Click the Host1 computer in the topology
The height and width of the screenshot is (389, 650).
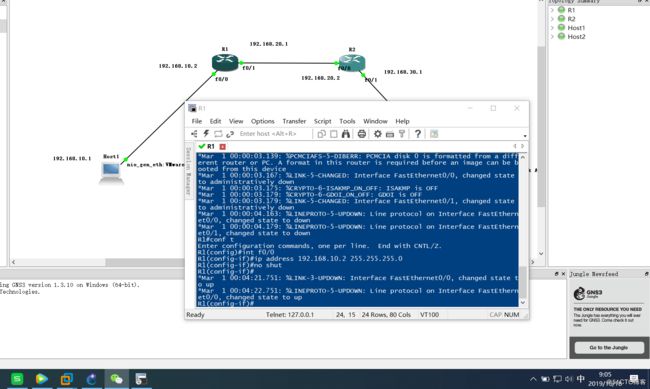[111, 172]
